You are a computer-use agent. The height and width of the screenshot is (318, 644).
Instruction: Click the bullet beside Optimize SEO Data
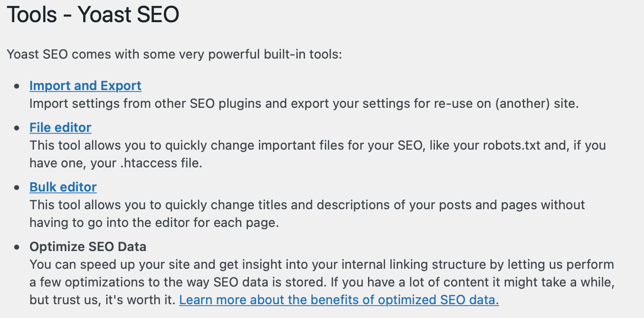[18, 247]
